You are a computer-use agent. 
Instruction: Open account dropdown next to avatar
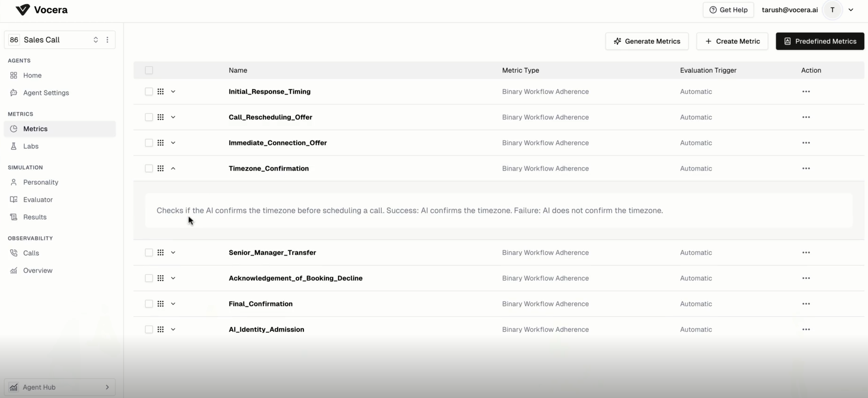pos(851,10)
